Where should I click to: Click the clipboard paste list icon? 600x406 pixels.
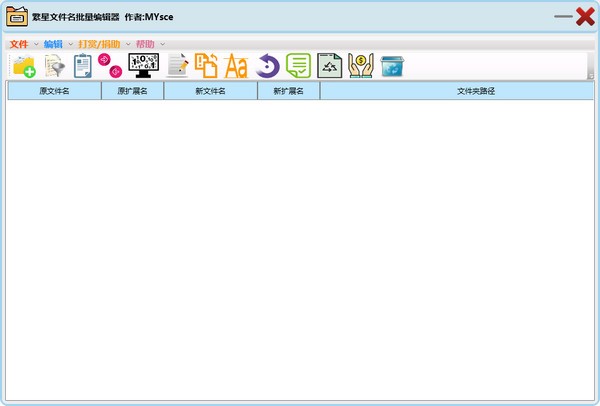pos(83,66)
